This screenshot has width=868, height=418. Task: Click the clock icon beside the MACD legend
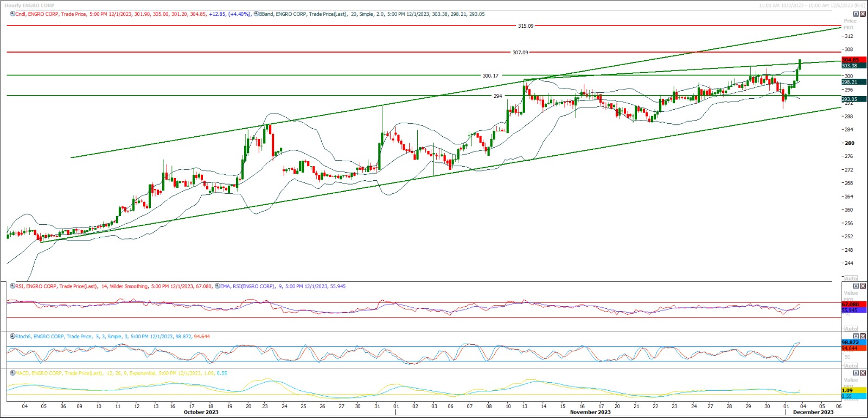12,373
